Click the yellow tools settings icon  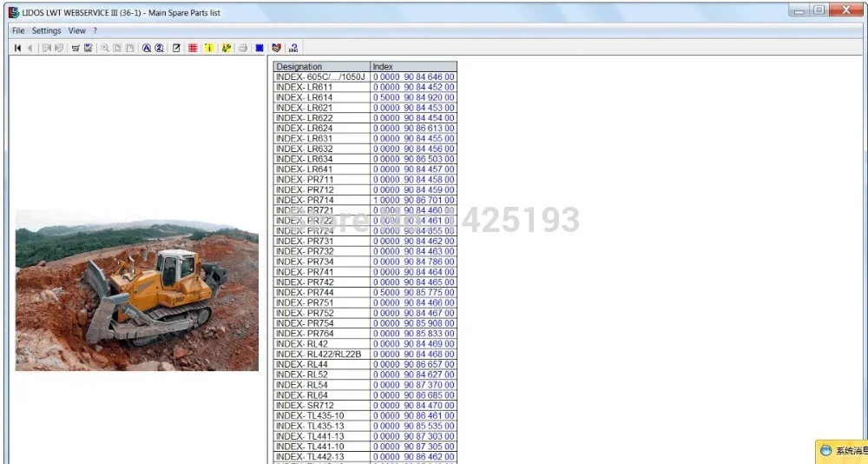tap(226, 49)
